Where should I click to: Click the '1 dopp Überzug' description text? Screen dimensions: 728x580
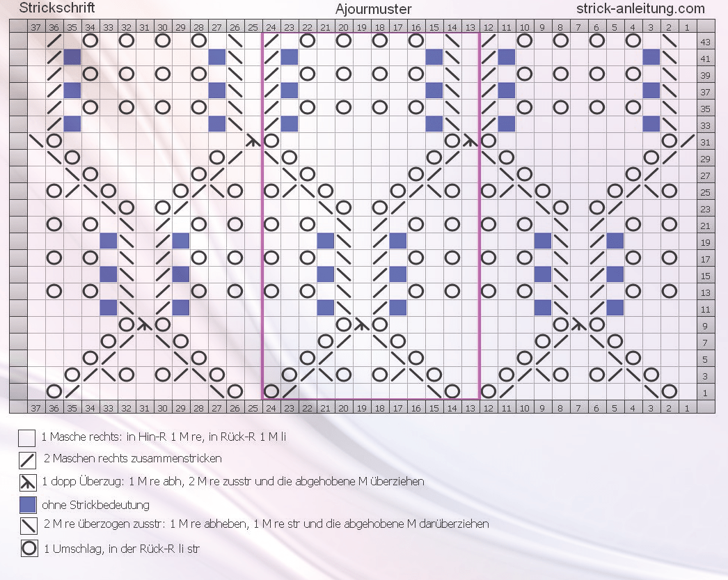tap(233, 481)
